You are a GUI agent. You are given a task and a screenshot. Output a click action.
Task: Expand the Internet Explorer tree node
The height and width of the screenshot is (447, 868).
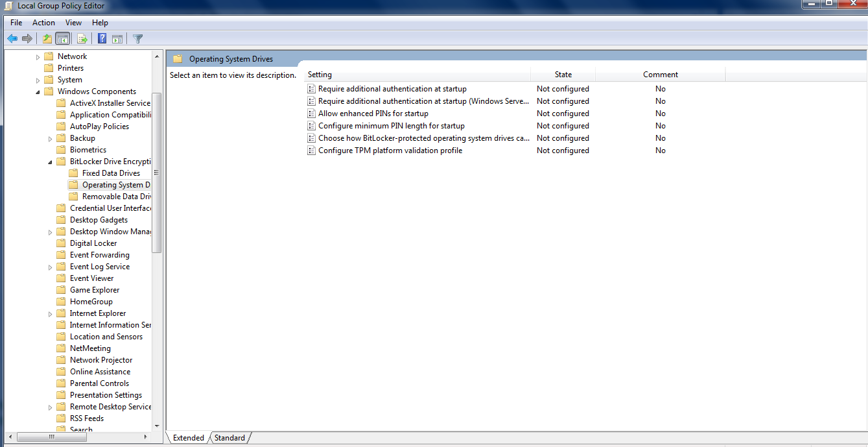point(51,314)
